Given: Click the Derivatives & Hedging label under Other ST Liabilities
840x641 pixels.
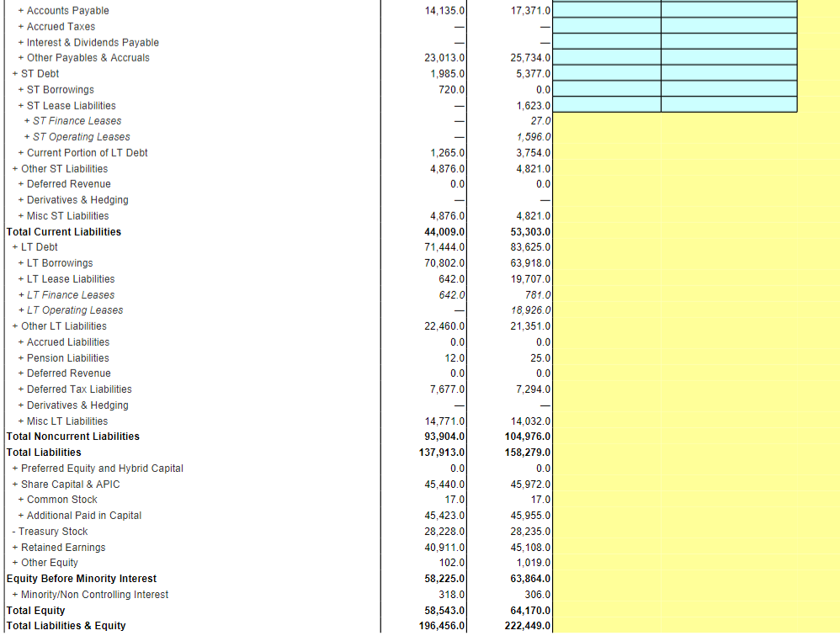Looking at the screenshot, I should [77, 200].
